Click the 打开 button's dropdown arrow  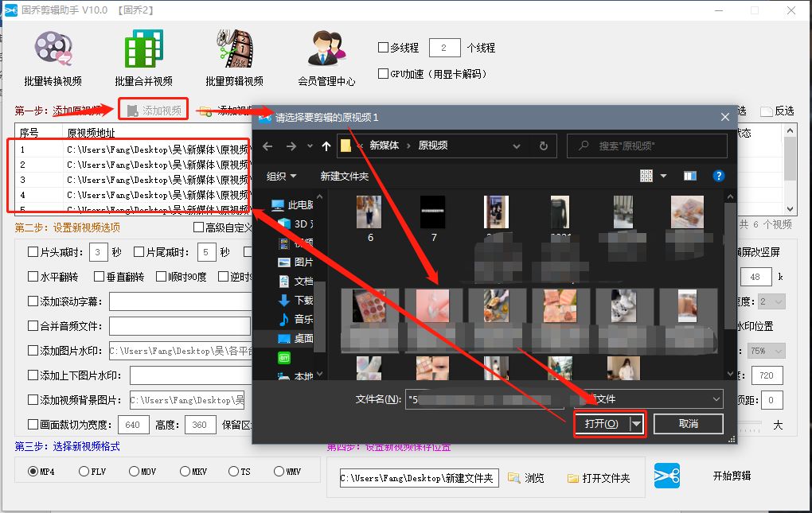point(636,424)
